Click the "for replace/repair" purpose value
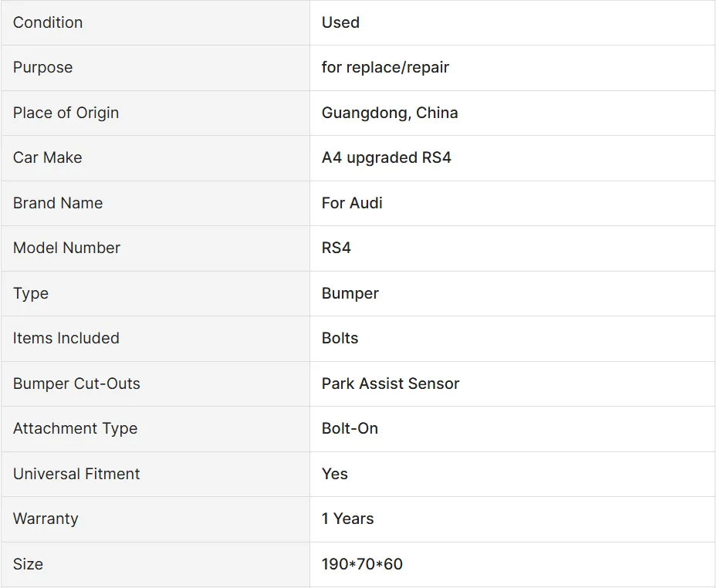 click(x=385, y=67)
